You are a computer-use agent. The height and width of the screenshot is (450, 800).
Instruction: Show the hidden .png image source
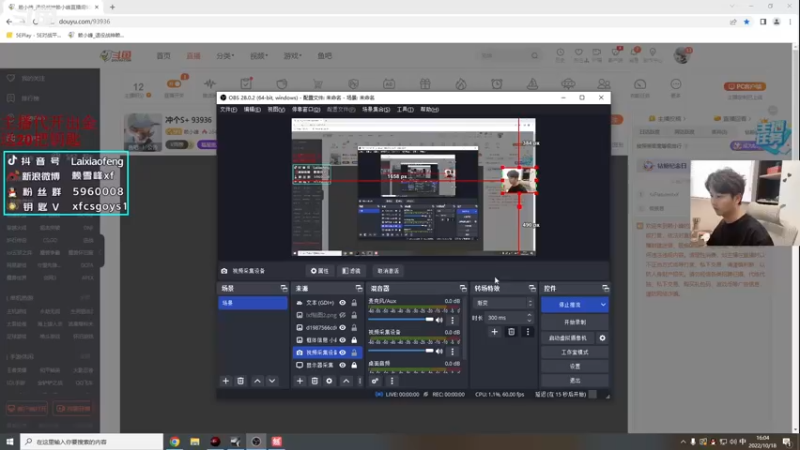coord(343,315)
